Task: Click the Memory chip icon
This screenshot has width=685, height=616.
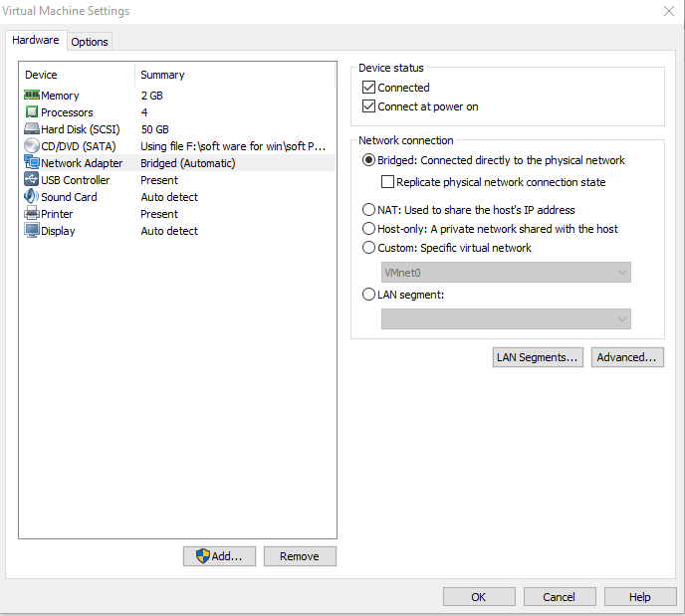Action: [x=32, y=95]
